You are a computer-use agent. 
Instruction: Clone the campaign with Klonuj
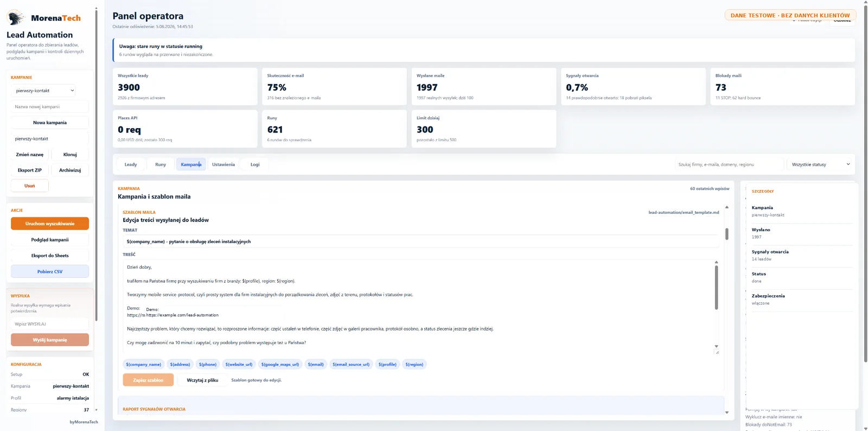coord(70,155)
